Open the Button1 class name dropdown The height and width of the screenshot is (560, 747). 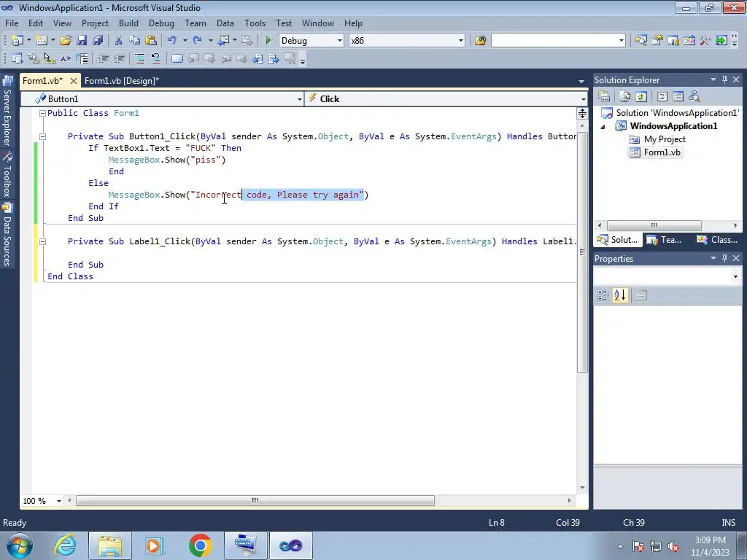pos(300,99)
